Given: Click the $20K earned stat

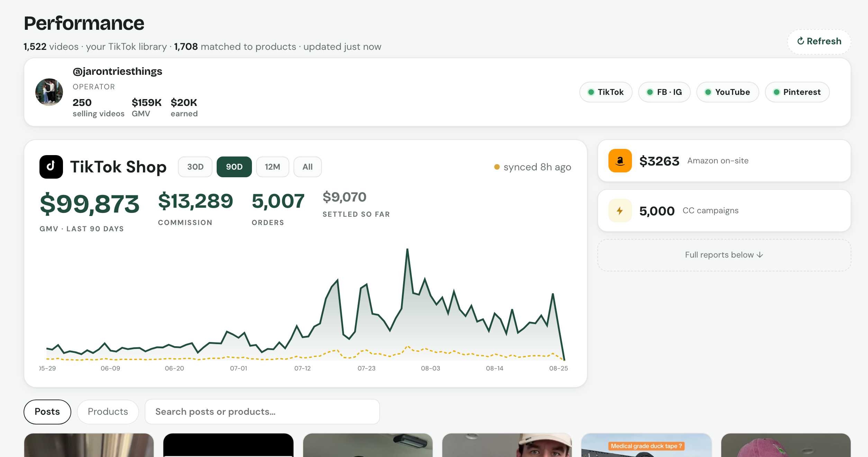Looking at the screenshot, I should click(x=184, y=108).
